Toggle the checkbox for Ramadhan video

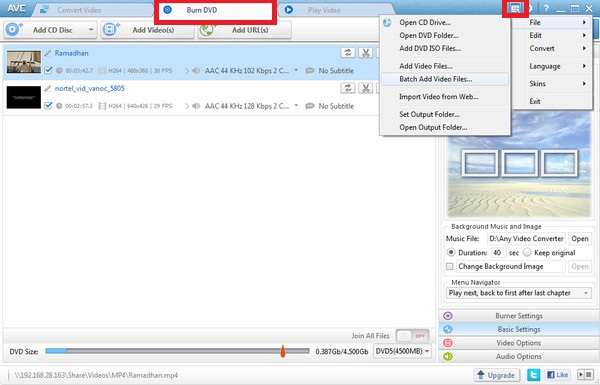(x=48, y=70)
